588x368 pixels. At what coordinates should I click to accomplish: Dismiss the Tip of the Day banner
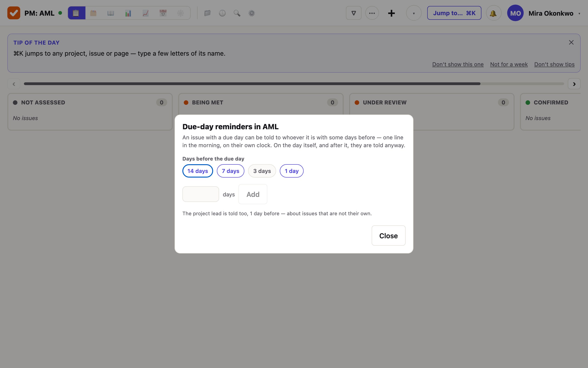571,42
